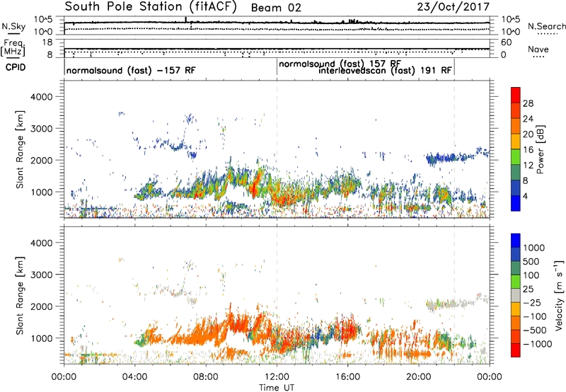Click the -1000 tick label on Velocity colorbar
The height and width of the screenshot is (392, 566).
(x=538, y=344)
